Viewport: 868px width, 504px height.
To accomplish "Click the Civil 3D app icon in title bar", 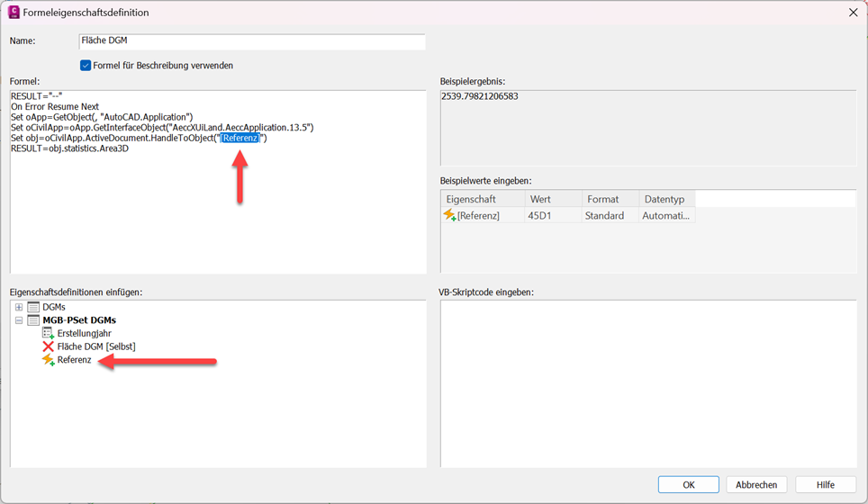I will click(14, 13).
